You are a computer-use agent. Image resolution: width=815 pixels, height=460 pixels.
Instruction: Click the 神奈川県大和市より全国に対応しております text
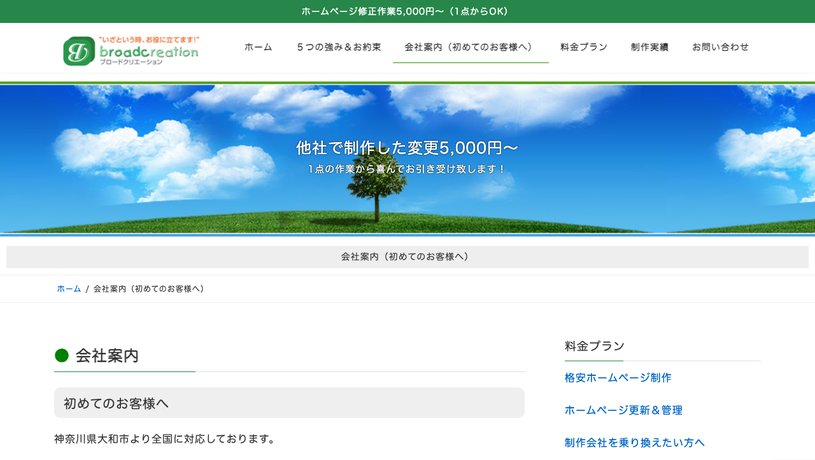[x=165, y=439]
